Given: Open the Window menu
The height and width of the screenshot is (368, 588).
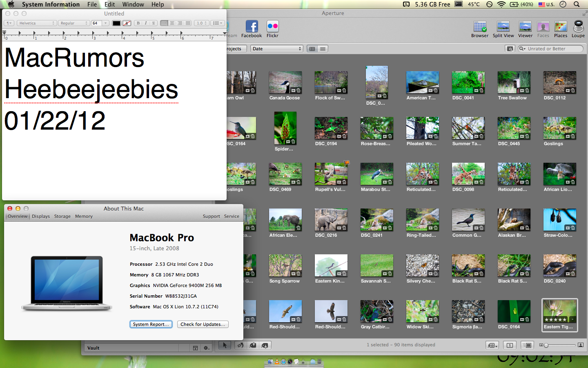Looking at the screenshot, I should click(x=133, y=4).
